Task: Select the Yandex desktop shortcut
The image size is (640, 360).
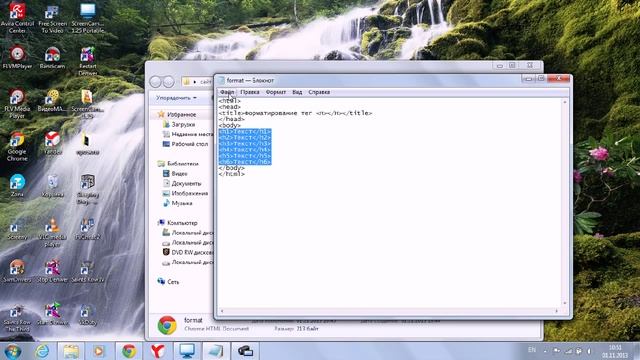Action: pyautogui.click(x=52, y=143)
